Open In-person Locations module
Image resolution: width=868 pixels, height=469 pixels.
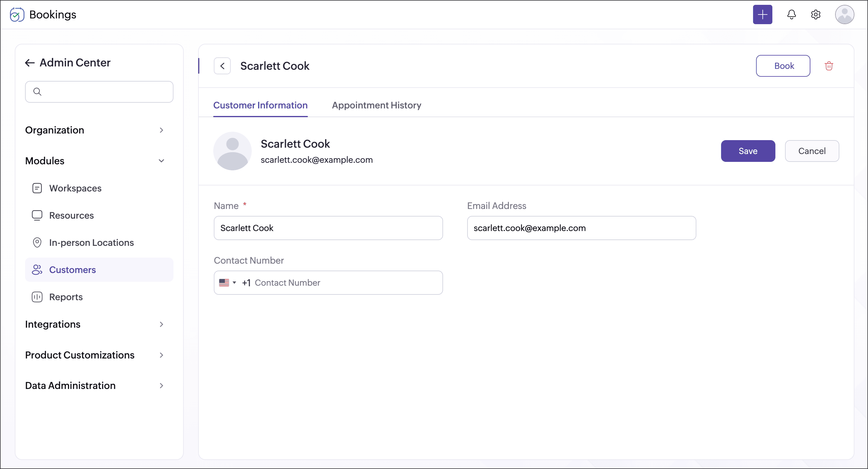click(99, 243)
